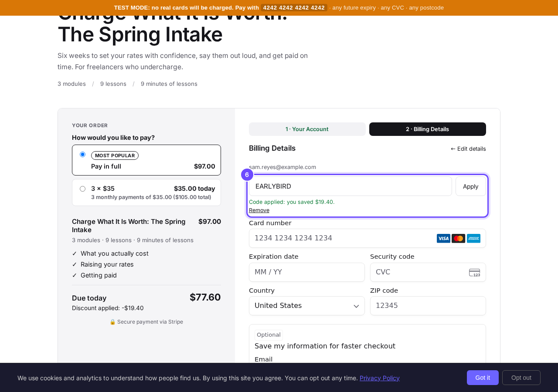Click the MOST POPULAR badge
This screenshot has width=558, height=392.
[115, 155]
